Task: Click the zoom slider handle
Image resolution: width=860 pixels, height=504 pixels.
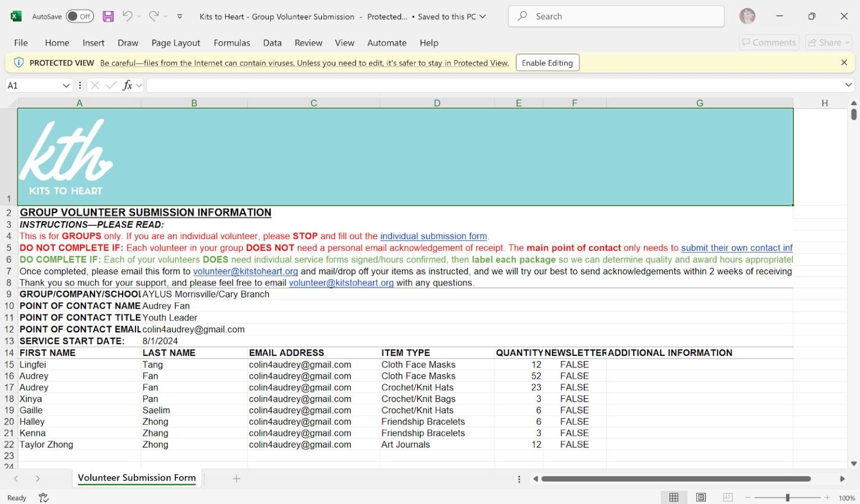Action: [787, 497]
